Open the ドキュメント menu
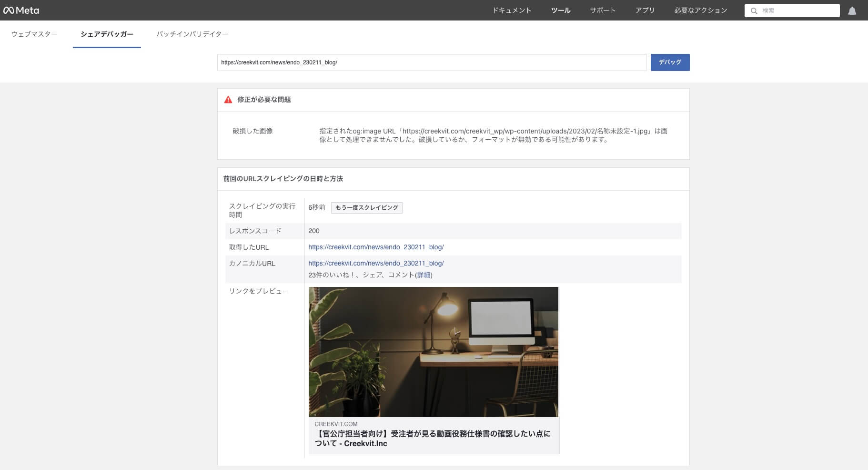 [512, 10]
